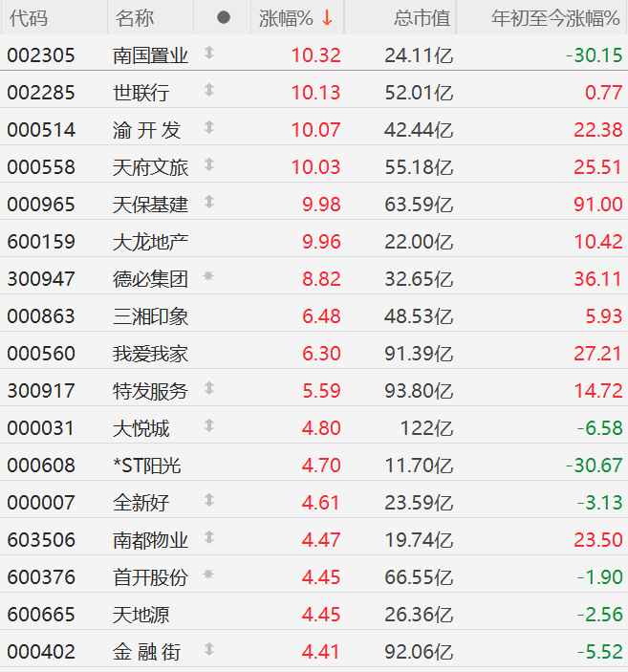This screenshot has width=628, height=672.
Task: Sort by 总市值 column header
Action: pyautogui.click(x=422, y=18)
